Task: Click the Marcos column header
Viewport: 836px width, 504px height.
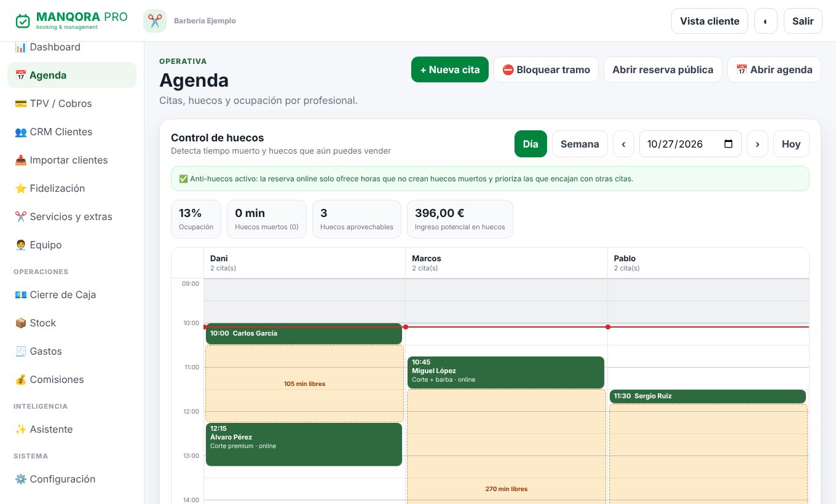Action: click(x=507, y=263)
